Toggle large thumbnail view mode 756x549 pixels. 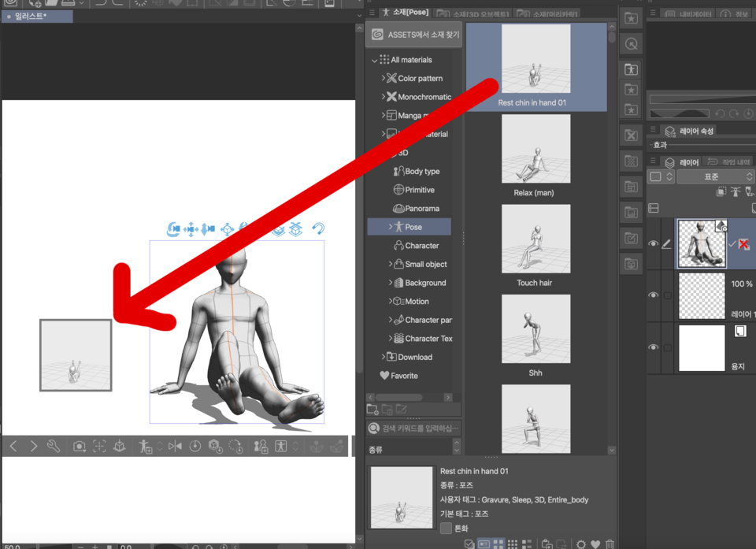pyautogui.click(x=498, y=544)
